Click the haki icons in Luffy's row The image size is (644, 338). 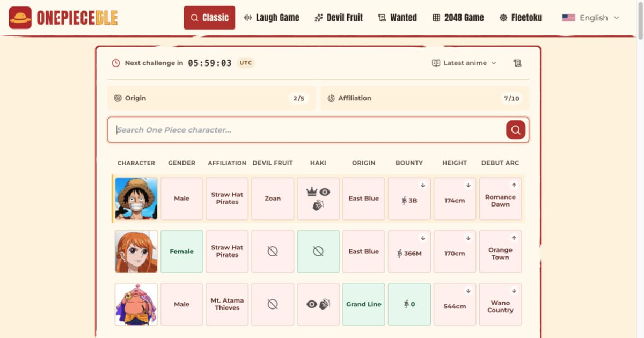point(318,198)
